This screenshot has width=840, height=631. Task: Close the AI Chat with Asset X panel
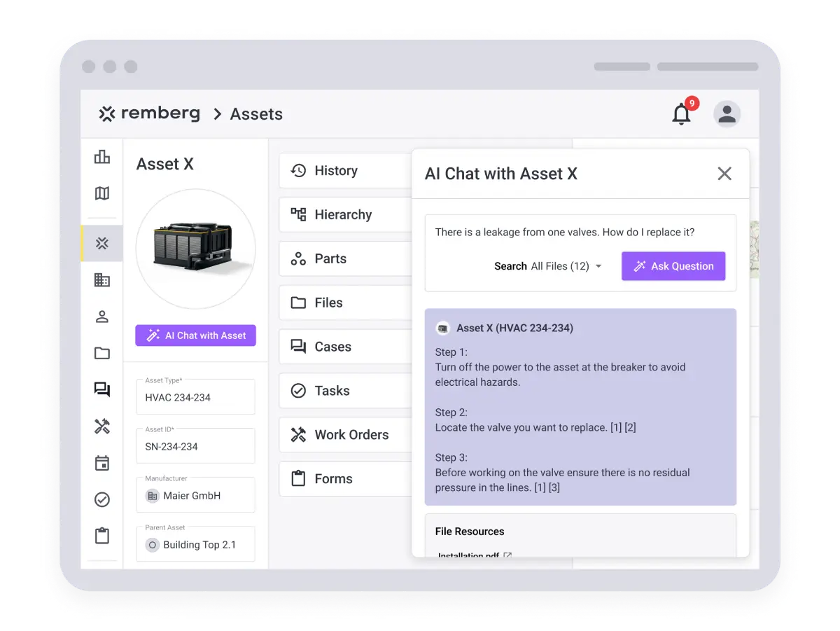point(724,174)
